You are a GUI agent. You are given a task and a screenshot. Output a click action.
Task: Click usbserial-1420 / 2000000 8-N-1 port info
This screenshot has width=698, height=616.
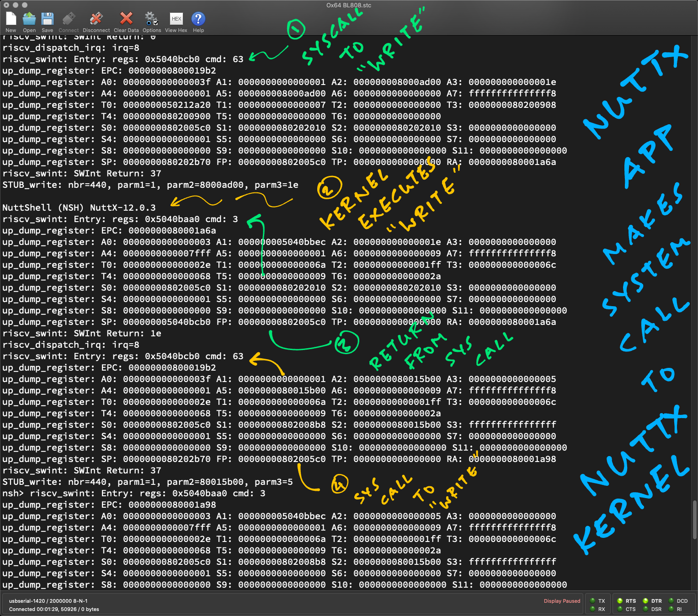click(x=48, y=601)
